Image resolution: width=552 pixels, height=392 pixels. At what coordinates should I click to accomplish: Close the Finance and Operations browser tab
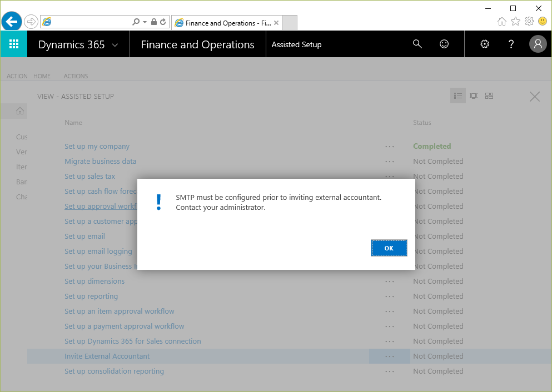[276, 23]
